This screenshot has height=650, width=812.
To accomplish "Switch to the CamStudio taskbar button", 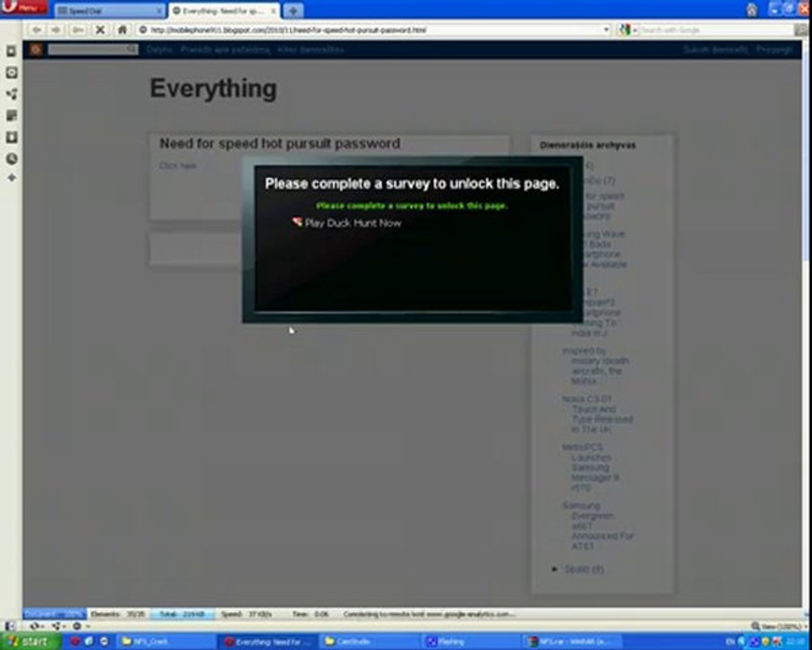I will click(368, 642).
